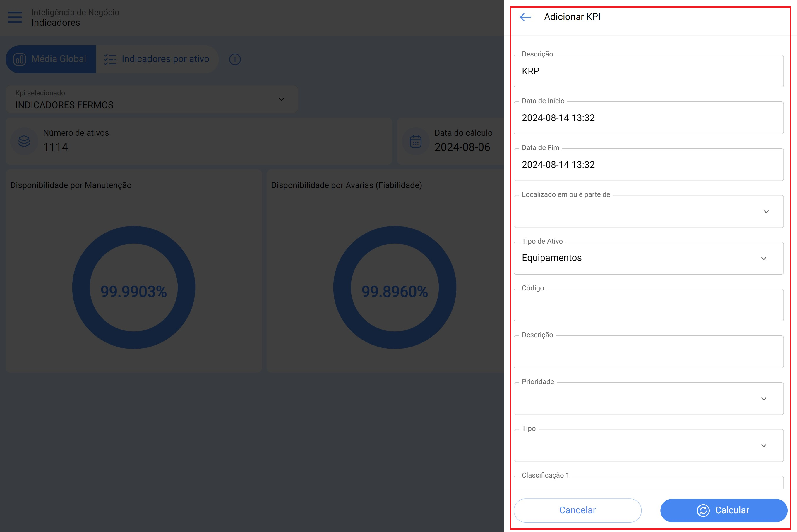Click the Indicadores page title
797x532 pixels.
56,23
